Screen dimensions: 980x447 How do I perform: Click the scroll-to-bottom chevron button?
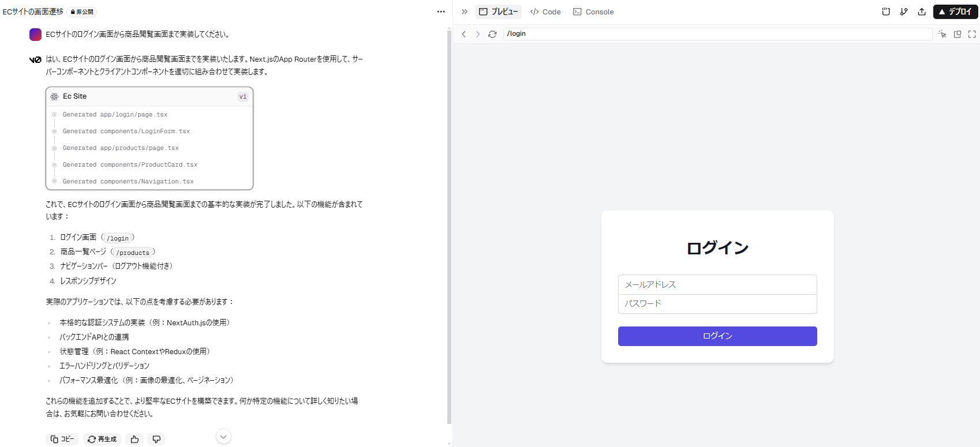click(223, 437)
